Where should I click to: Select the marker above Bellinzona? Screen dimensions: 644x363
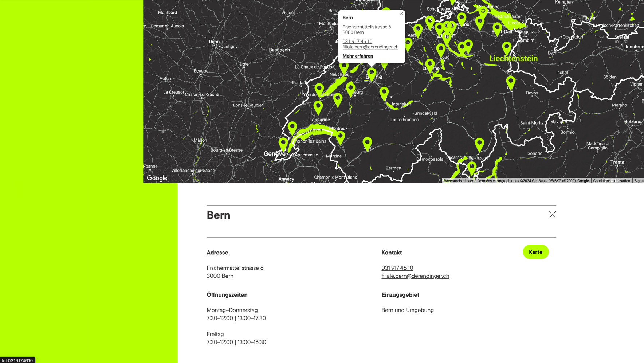[x=479, y=144]
